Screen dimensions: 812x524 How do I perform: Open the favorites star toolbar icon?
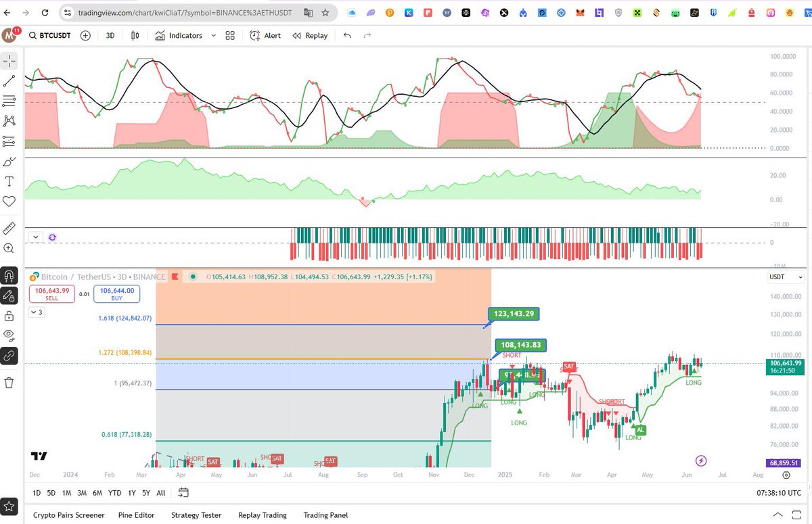[x=9, y=506]
